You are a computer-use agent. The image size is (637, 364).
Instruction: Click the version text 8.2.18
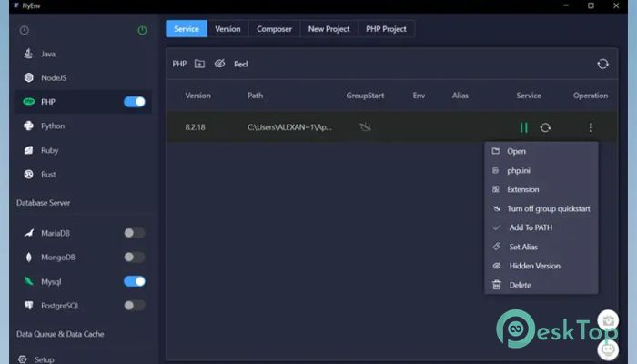point(195,127)
